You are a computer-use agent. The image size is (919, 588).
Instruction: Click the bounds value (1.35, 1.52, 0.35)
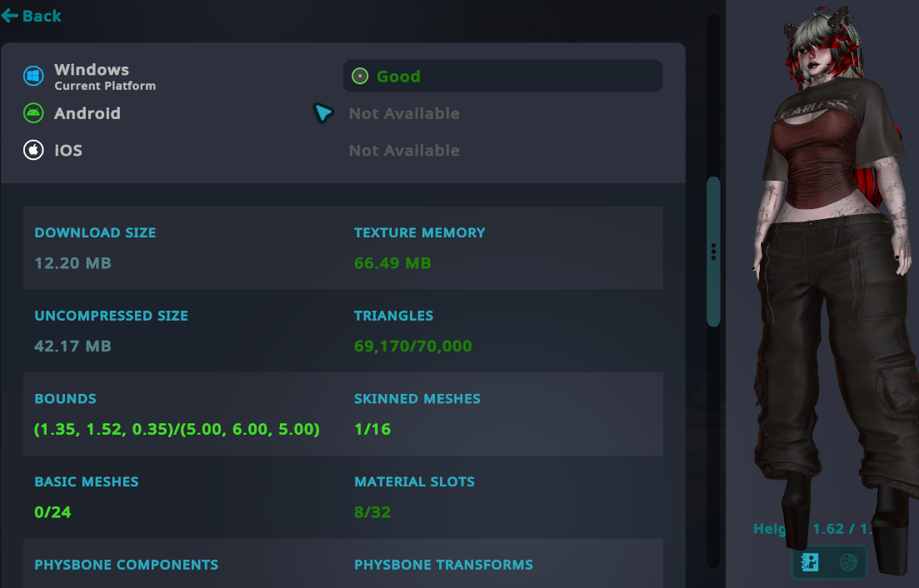[177, 429]
